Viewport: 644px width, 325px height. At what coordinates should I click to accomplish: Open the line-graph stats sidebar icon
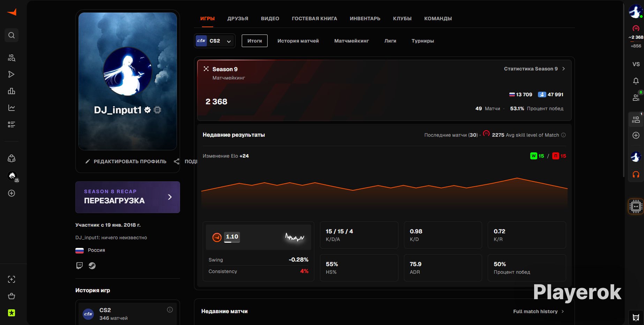pyautogui.click(x=12, y=108)
